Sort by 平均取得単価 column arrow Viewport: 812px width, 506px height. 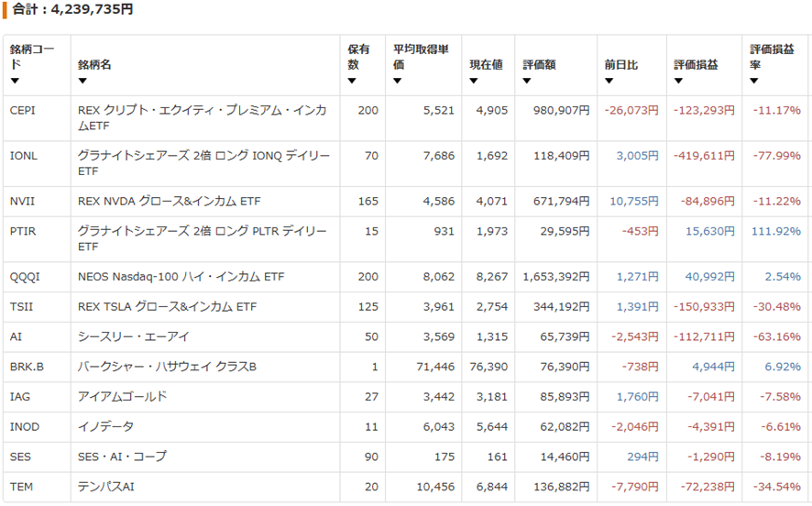click(397, 81)
